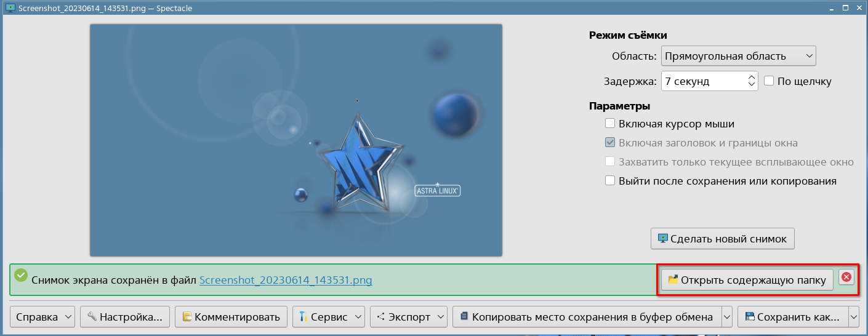The height and width of the screenshot is (336, 868).
Task: Toggle 'Включая заголовок и границы окна' checkbox
Action: [x=610, y=143]
